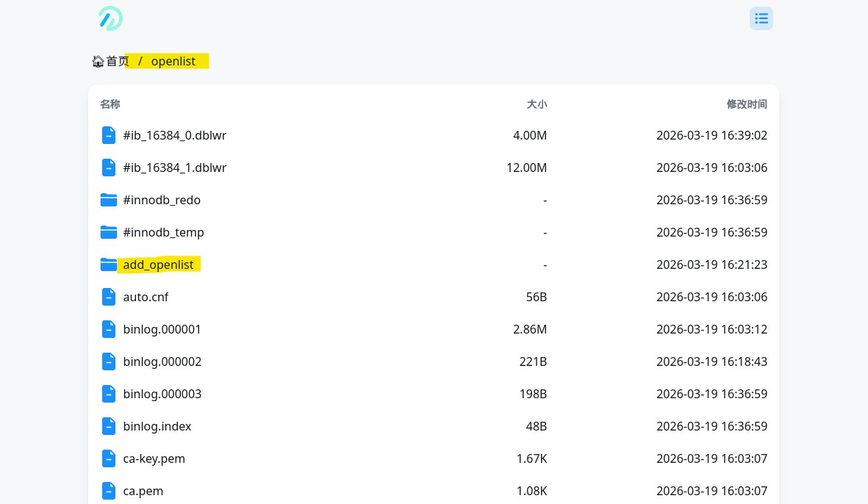Toggle the list view layout button

pyautogui.click(x=761, y=18)
